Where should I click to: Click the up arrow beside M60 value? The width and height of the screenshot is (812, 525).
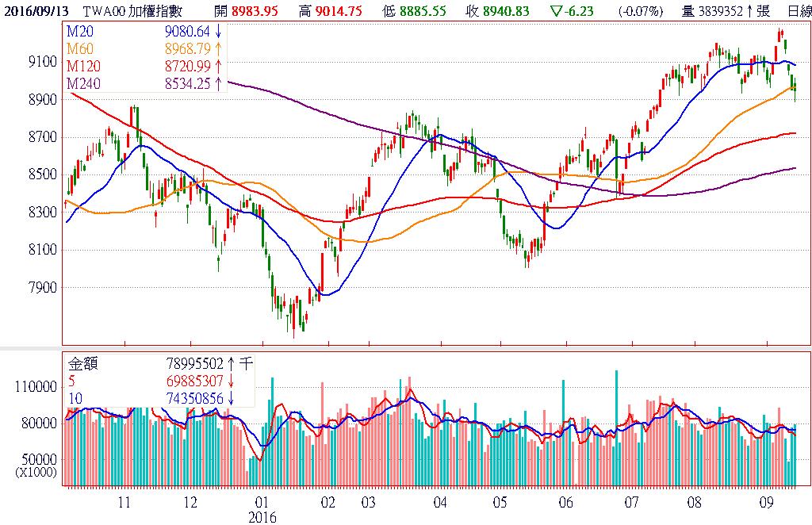tap(218, 49)
